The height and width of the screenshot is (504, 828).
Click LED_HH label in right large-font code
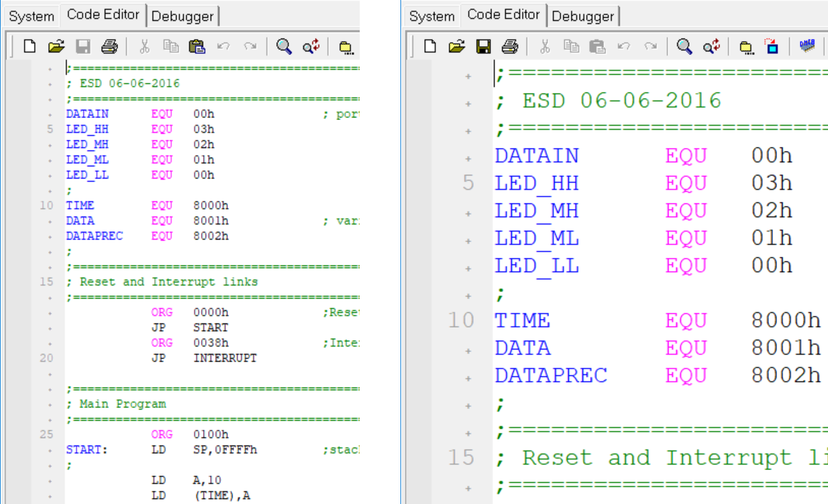(x=537, y=183)
